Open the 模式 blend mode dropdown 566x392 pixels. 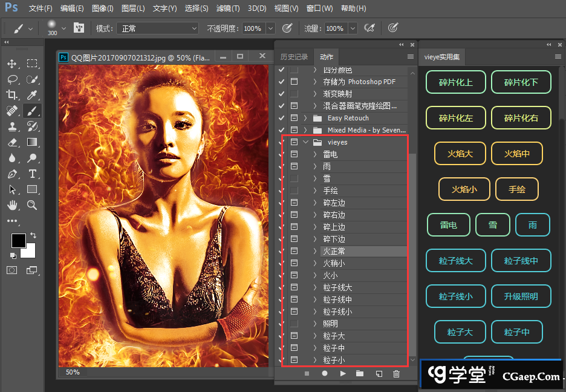(x=157, y=28)
